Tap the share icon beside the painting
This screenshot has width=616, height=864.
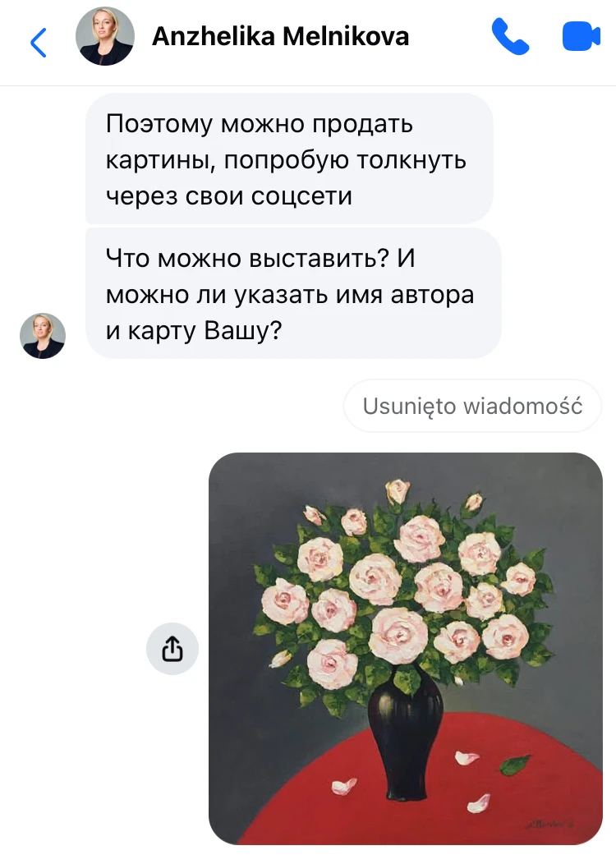click(x=172, y=649)
